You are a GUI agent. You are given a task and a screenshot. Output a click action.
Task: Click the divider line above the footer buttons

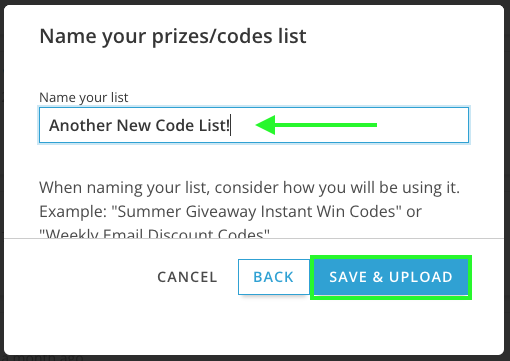[x=254, y=238]
